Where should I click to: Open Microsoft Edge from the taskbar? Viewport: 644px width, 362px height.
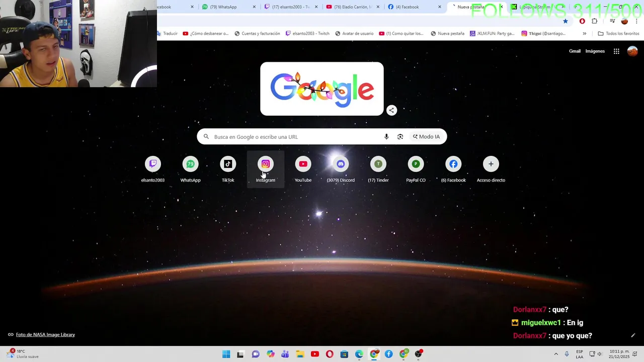click(359, 354)
